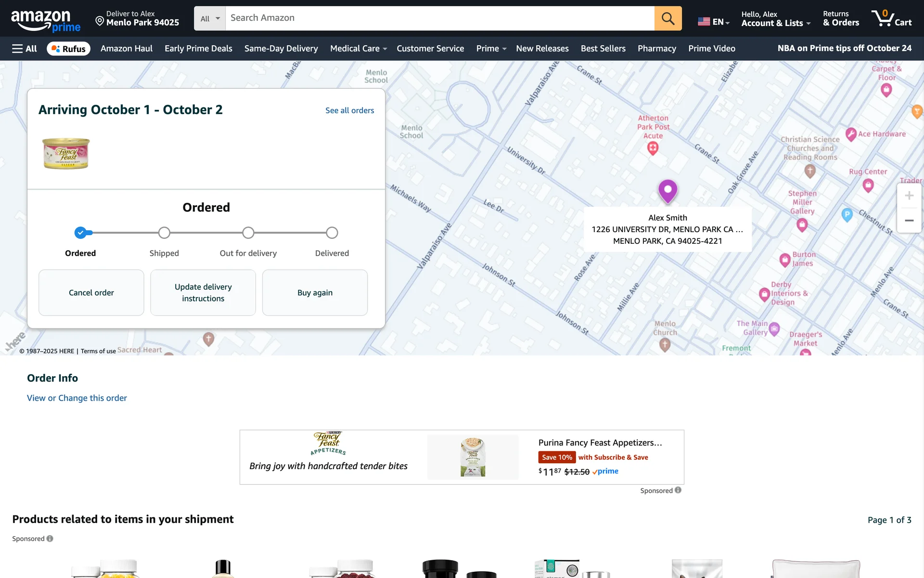Click the orange search magnifier button
This screenshot has width=924, height=578.
click(x=667, y=18)
